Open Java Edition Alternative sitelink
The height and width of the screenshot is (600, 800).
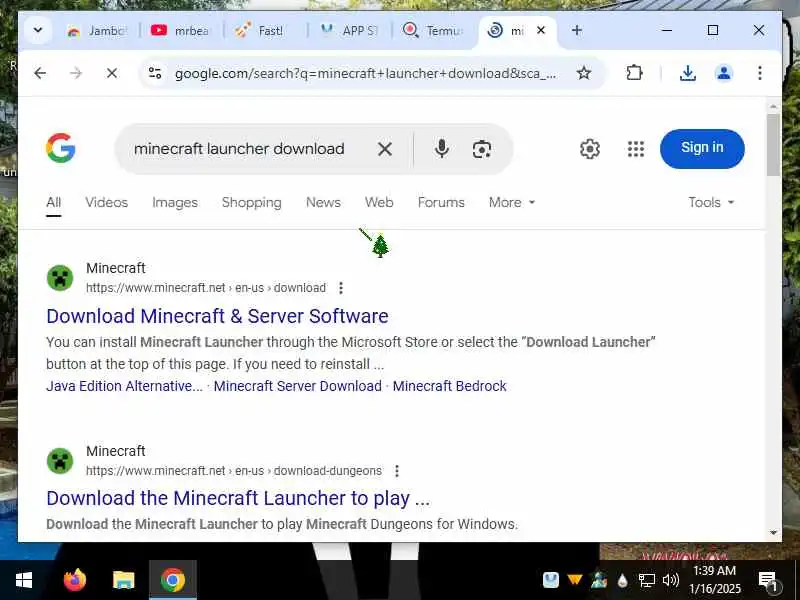(124, 386)
